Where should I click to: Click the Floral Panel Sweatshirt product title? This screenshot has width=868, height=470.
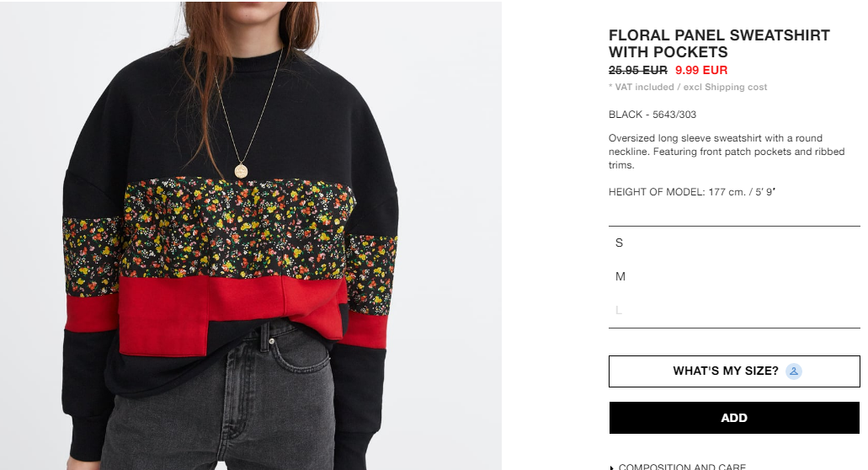(x=719, y=44)
